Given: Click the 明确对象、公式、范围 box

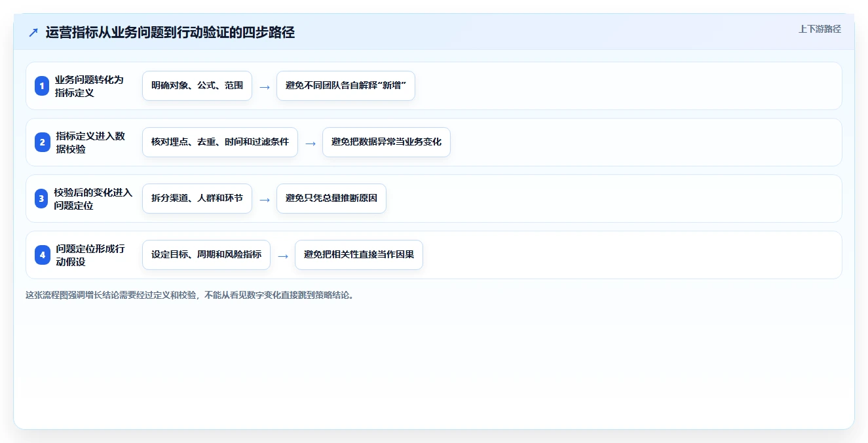Looking at the screenshot, I should point(197,86).
